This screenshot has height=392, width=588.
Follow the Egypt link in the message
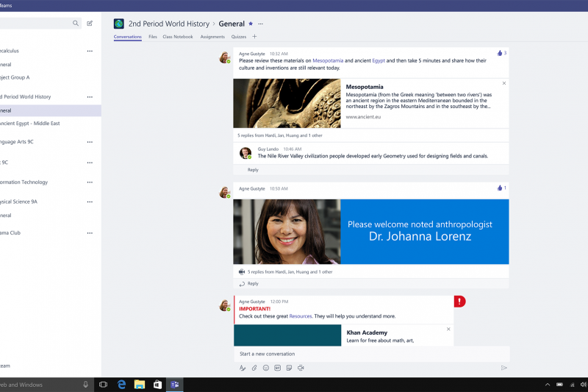point(379,60)
